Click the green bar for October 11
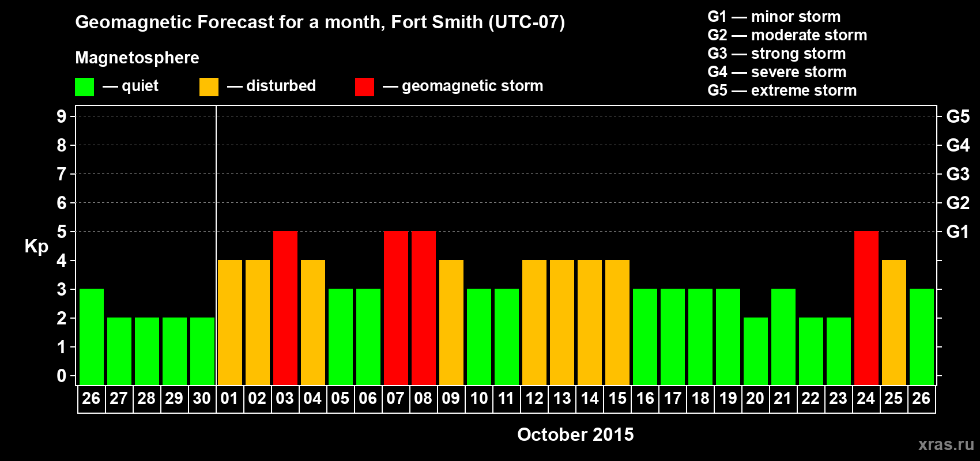The height and width of the screenshot is (461, 980). coord(507,337)
